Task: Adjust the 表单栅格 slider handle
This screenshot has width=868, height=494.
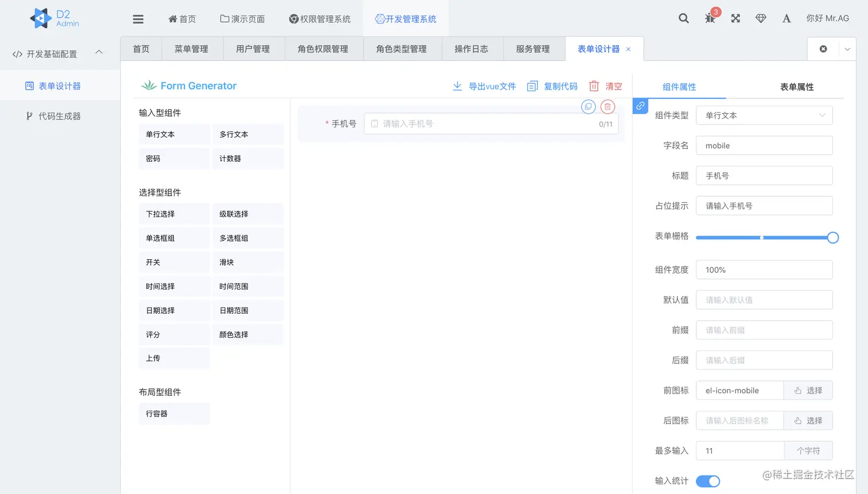Action: (832, 238)
